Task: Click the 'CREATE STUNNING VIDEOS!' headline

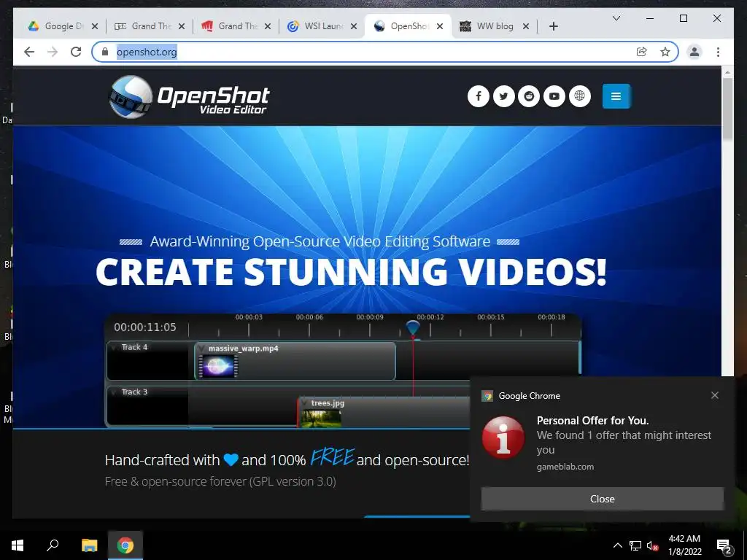Action: [x=351, y=272]
